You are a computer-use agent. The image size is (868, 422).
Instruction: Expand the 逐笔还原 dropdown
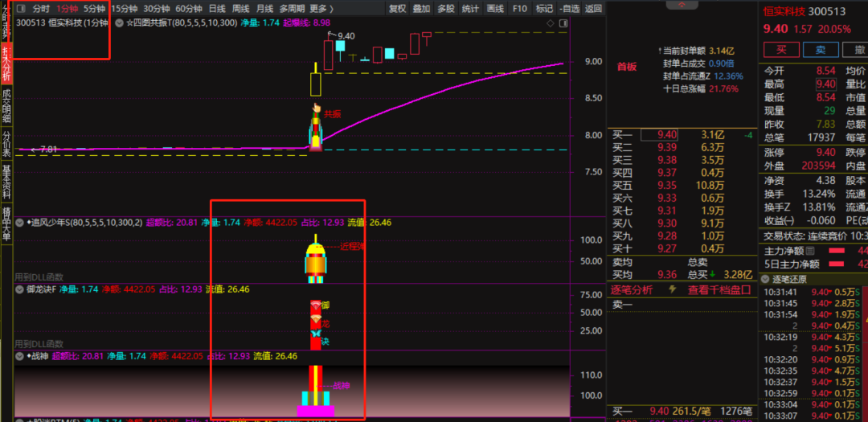(766, 279)
